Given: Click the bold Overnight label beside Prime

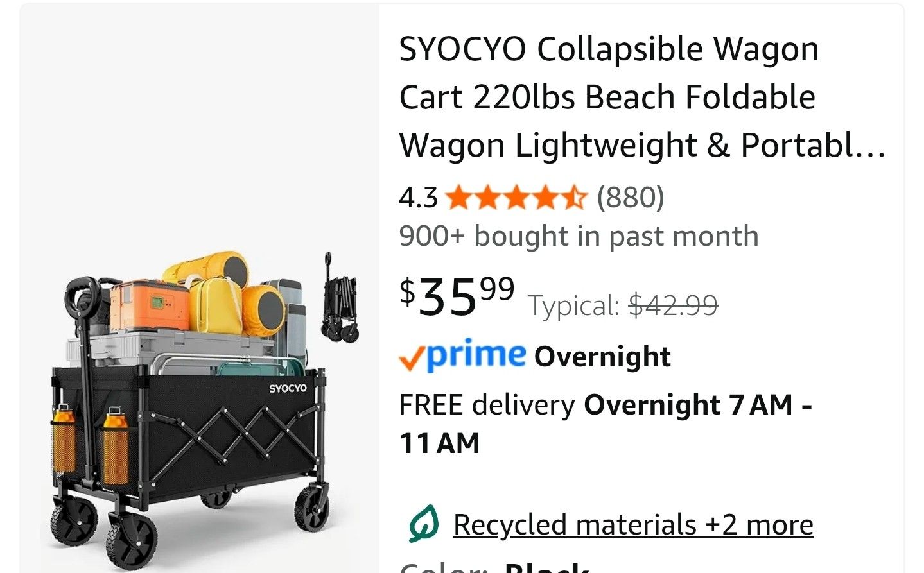Looking at the screenshot, I should click(602, 357).
